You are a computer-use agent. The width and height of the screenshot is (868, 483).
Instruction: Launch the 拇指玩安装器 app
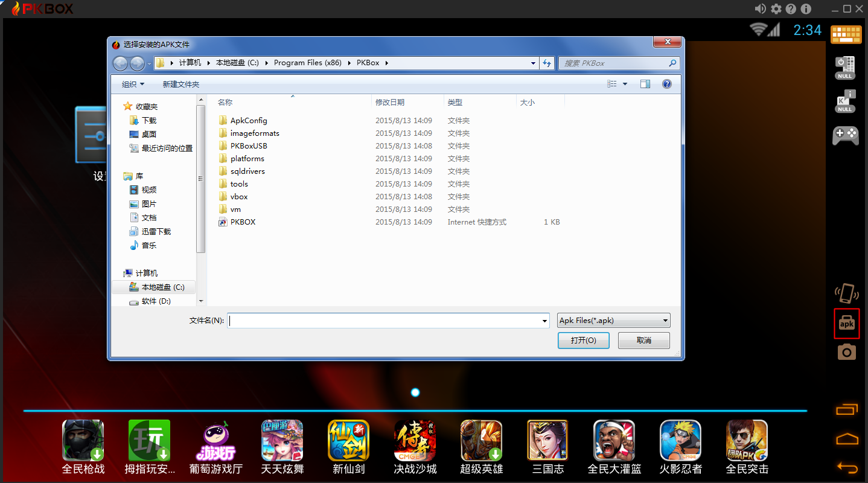click(x=150, y=447)
